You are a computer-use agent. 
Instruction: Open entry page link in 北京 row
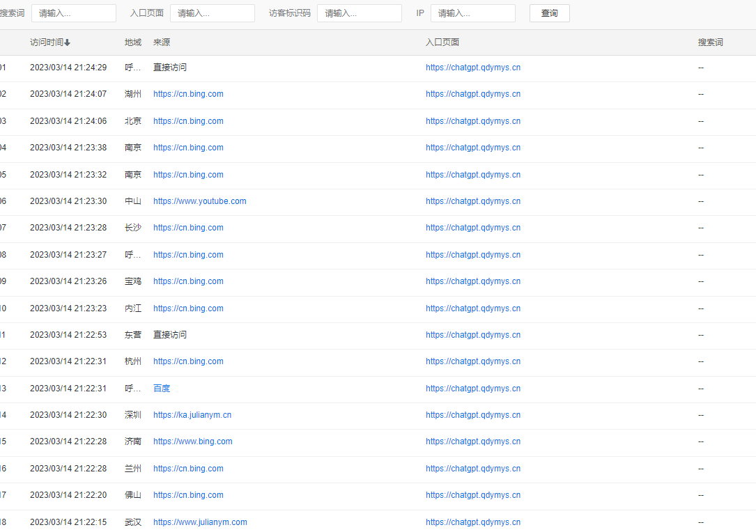(473, 121)
